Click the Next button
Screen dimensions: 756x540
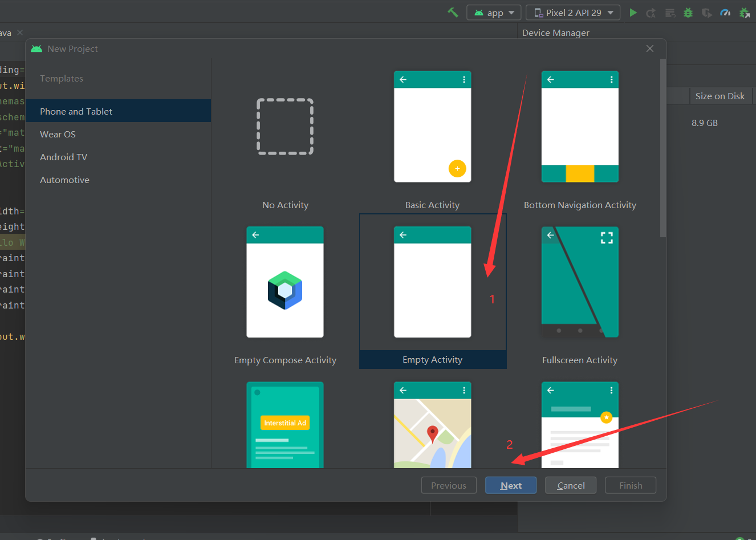point(510,485)
